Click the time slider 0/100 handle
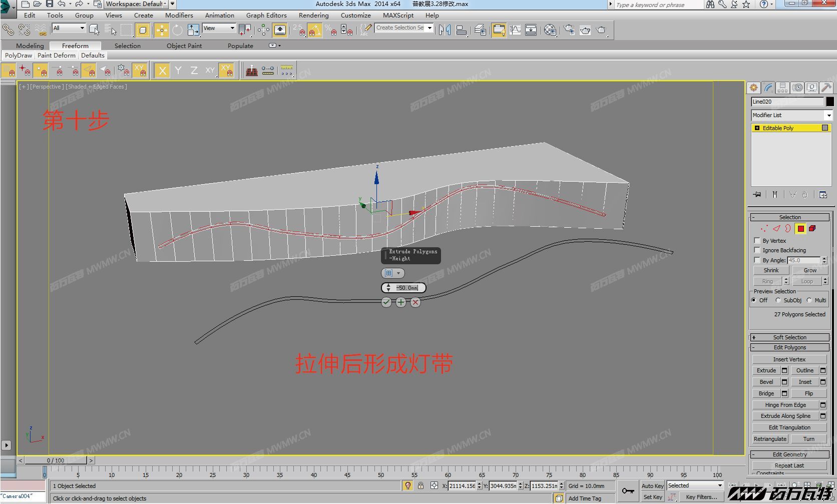837x504 pixels. 56,460
